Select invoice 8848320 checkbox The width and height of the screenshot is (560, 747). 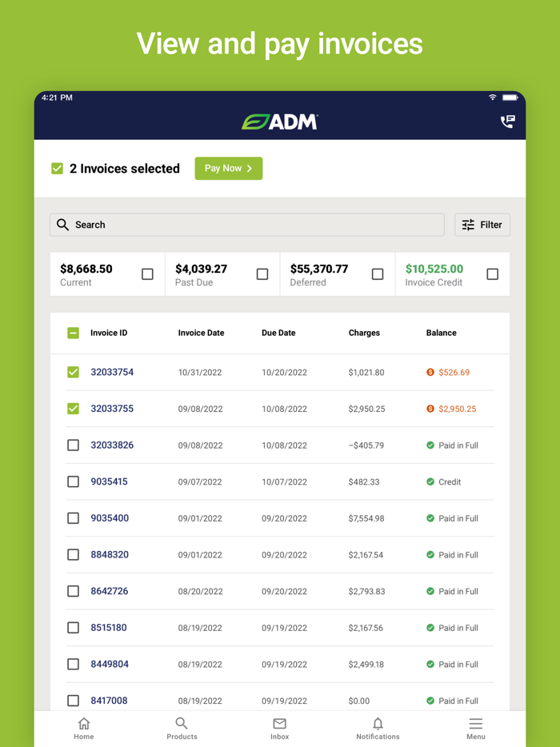click(73, 554)
